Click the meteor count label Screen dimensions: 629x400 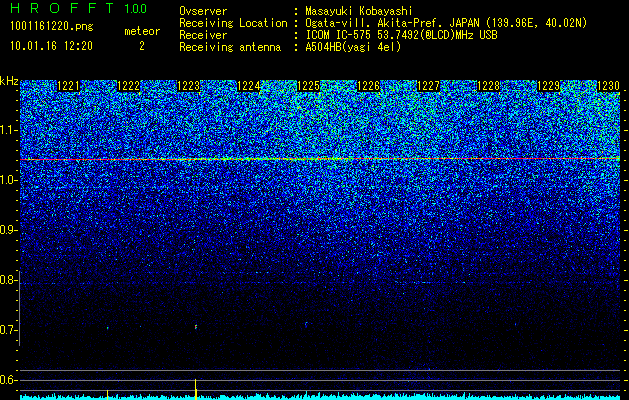(x=142, y=31)
